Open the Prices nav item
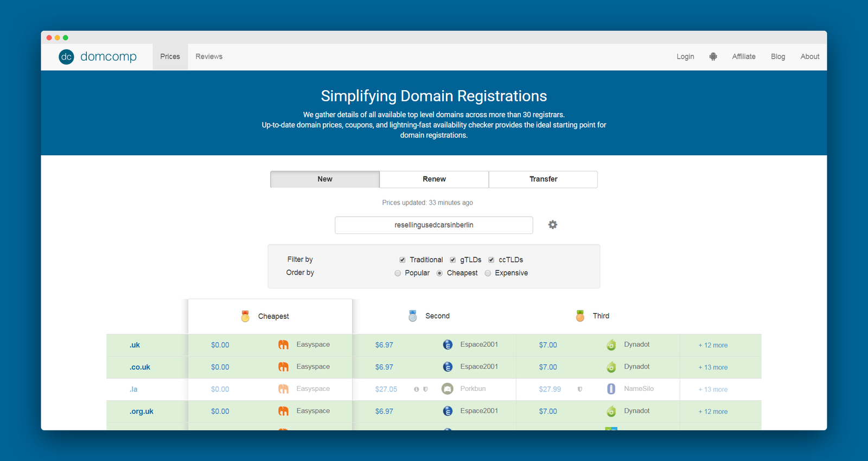The image size is (868, 461). point(170,56)
